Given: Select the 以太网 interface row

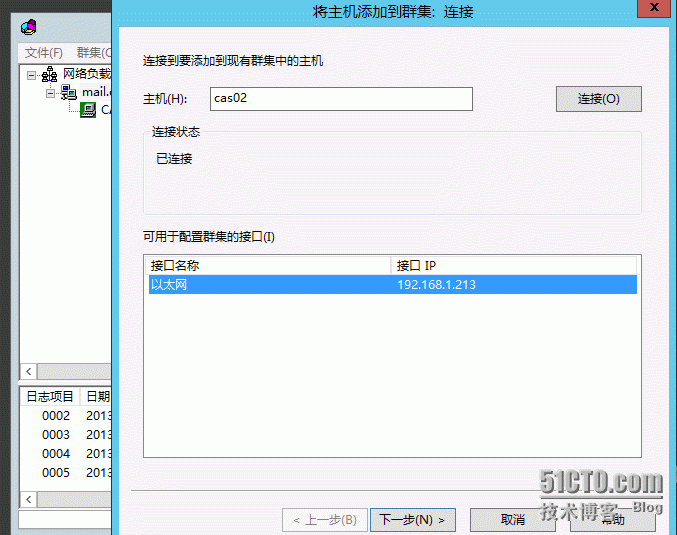Looking at the screenshot, I should [x=392, y=285].
